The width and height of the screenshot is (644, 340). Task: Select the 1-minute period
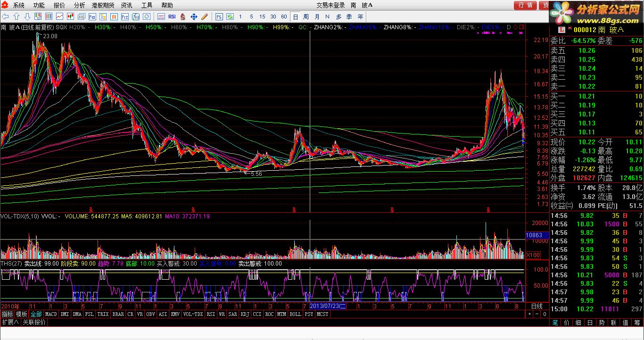point(240,17)
